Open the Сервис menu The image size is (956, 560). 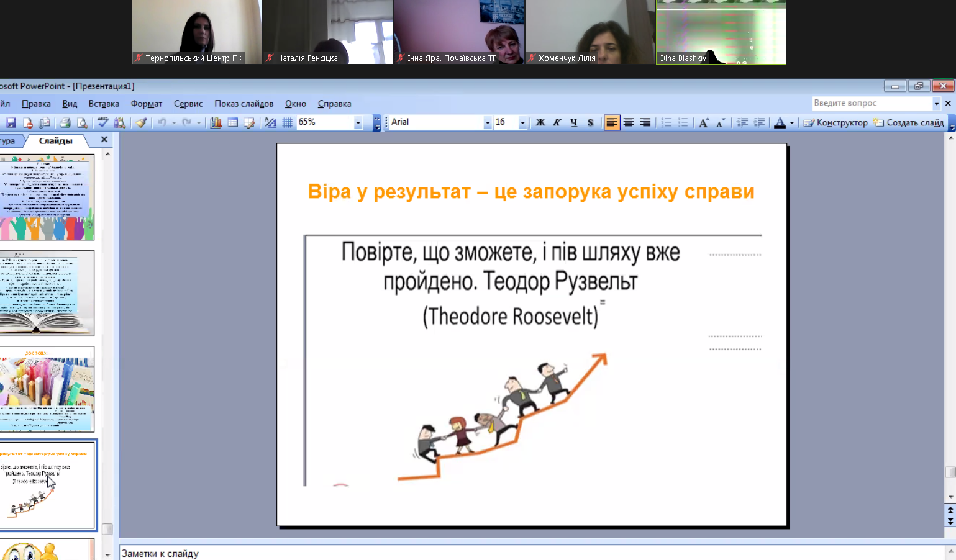pos(188,104)
